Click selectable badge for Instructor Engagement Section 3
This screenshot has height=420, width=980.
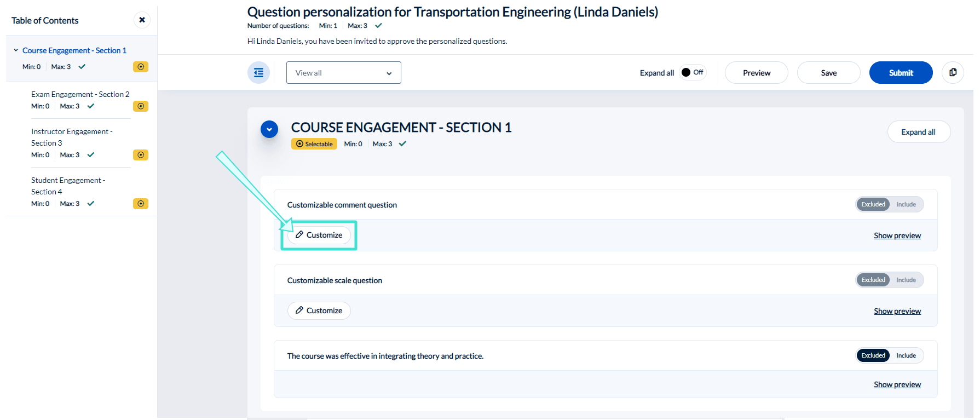click(x=141, y=155)
